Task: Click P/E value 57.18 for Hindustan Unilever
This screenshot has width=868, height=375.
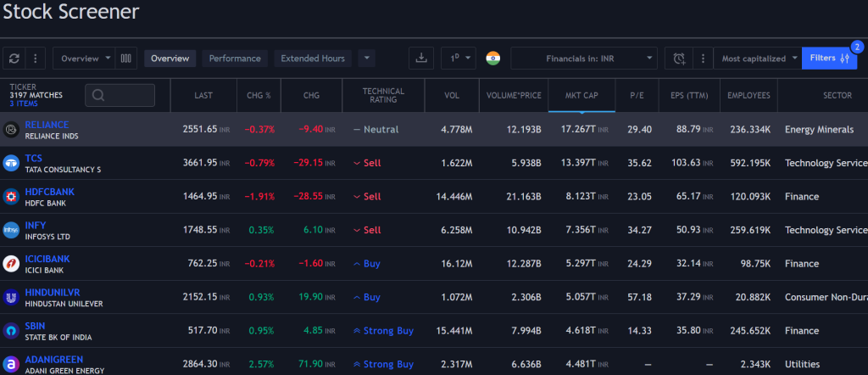Action: tap(639, 297)
